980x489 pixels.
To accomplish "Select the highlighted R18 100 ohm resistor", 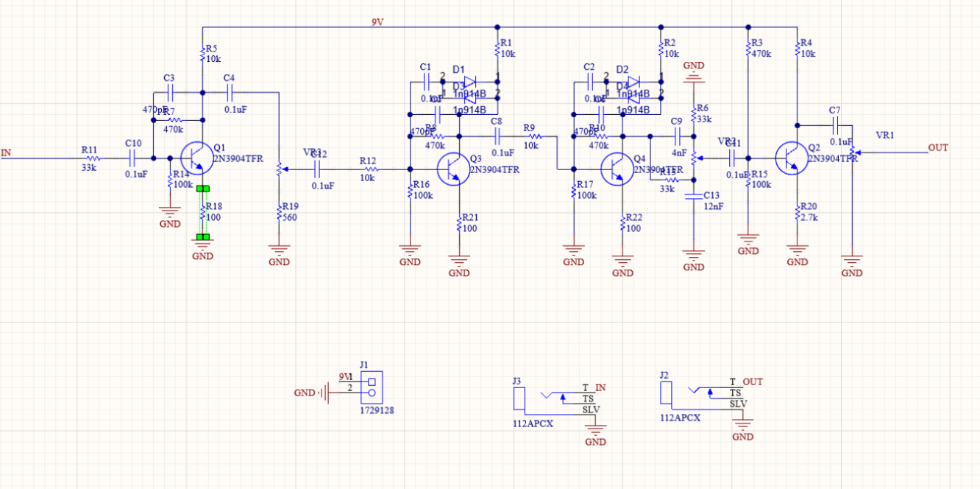I will coord(202,214).
